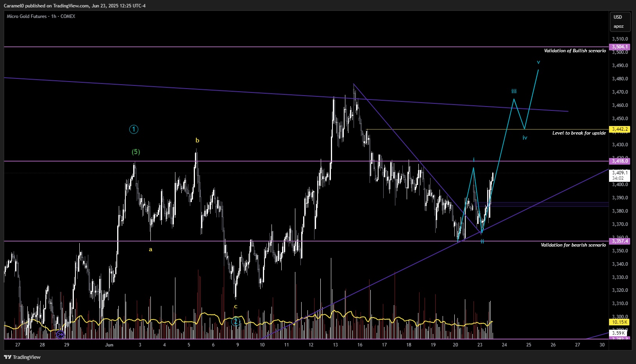Click the 3,418.0 purple price tag
Viewport: 636px width, 364px height.
(x=620, y=161)
